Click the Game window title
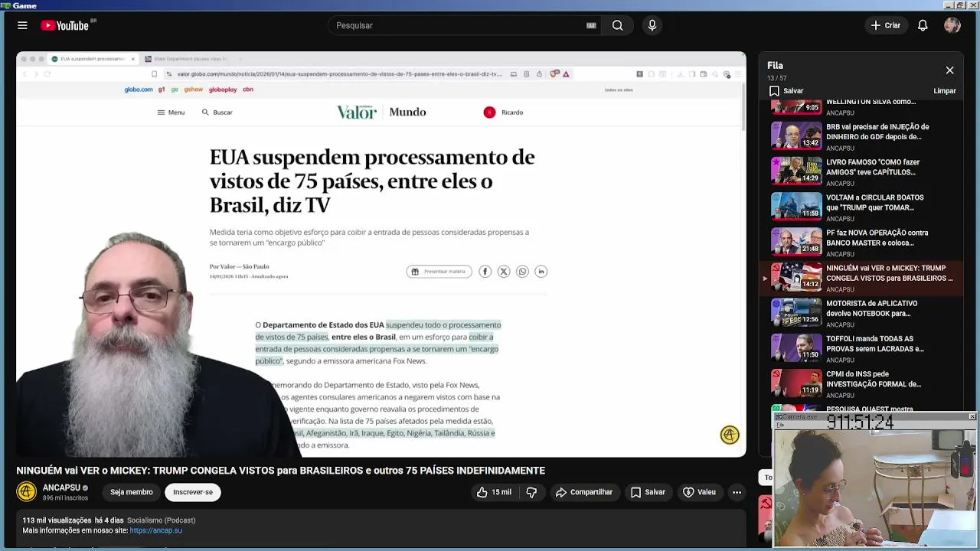Image resolution: width=980 pixels, height=551 pixels. pos(24,5)
